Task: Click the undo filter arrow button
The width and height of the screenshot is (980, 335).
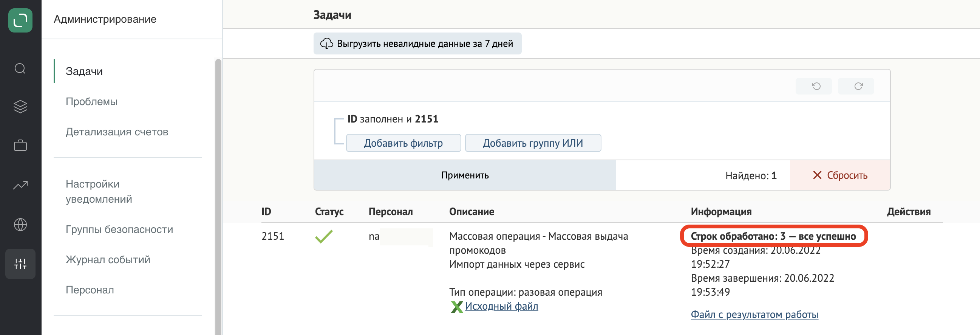Action: tap(813, 87)
